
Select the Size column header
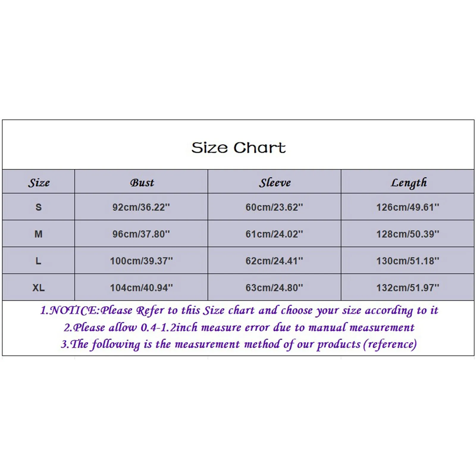point(39,182)
